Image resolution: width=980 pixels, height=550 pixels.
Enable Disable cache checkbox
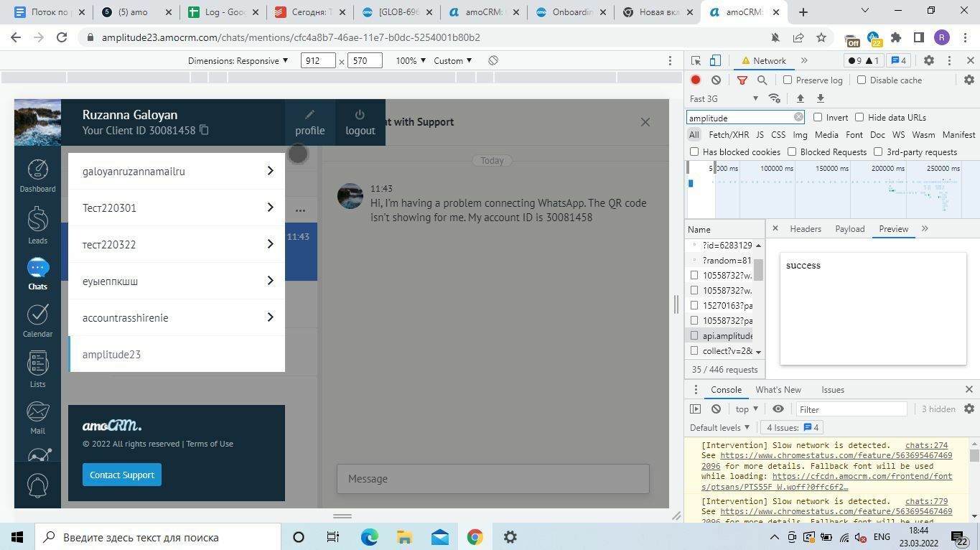[862, 80]
